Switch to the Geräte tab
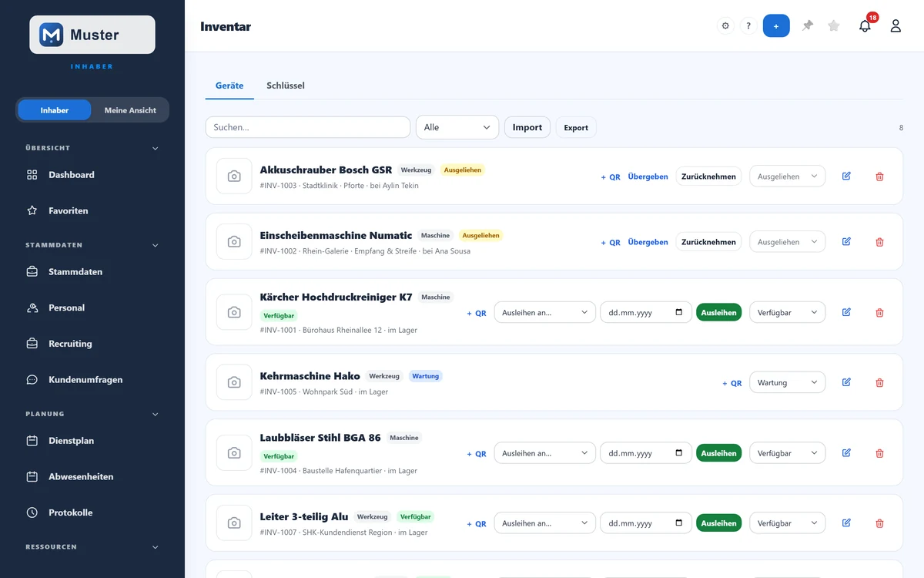Screen dimensions: 924x578 (x=229, y=86)
